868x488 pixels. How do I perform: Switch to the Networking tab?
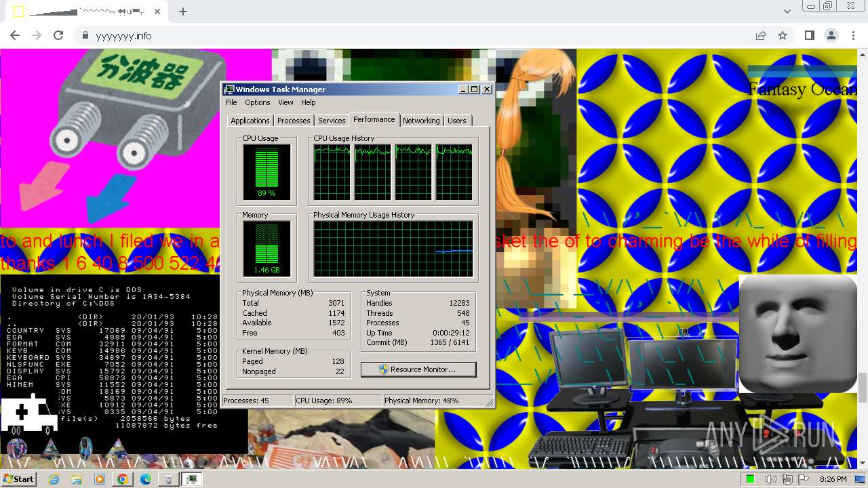pyautogui.click(x=421, y=121)
